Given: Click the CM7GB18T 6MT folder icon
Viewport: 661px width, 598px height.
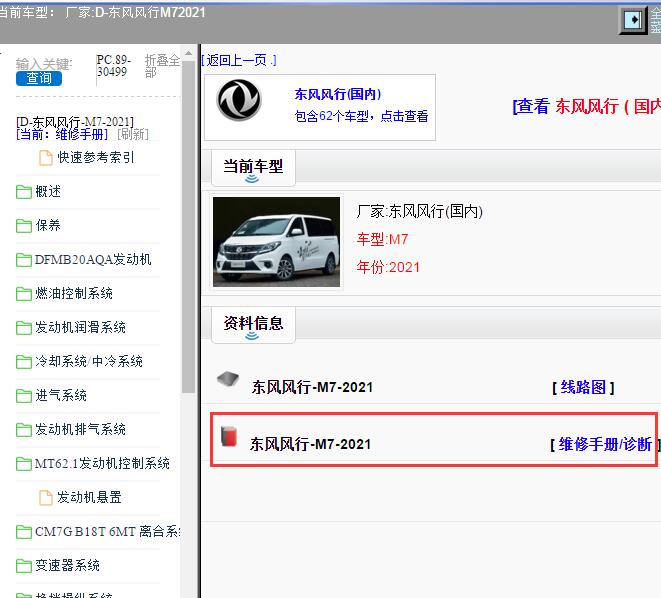Looking at the screenshot, I should click(x=24, y=532).
